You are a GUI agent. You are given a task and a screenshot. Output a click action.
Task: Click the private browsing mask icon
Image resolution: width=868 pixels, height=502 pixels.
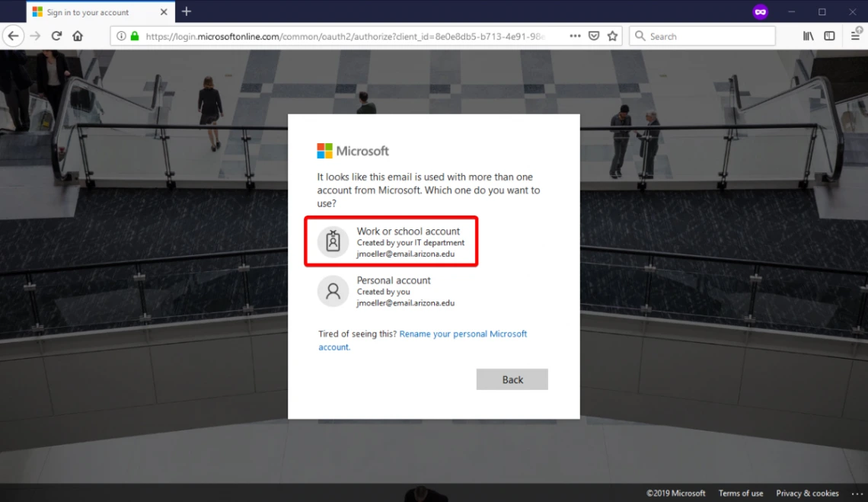[x=761, y=11]
